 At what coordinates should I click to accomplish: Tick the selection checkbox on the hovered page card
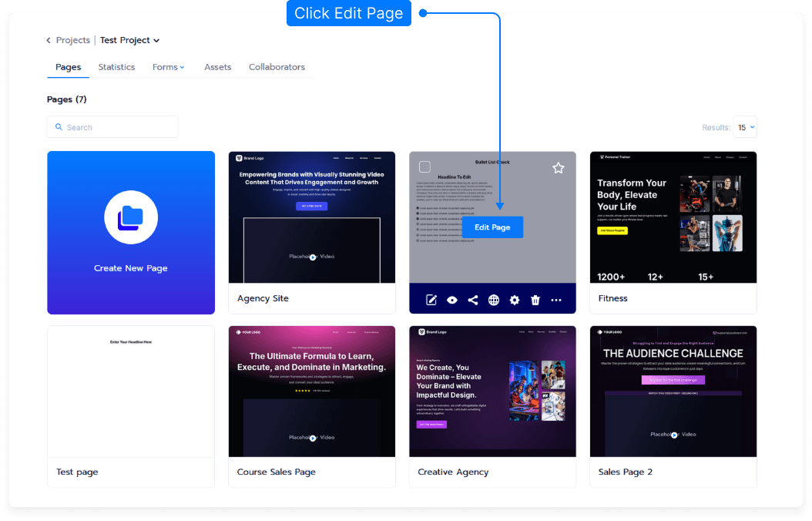coord(425,167)
